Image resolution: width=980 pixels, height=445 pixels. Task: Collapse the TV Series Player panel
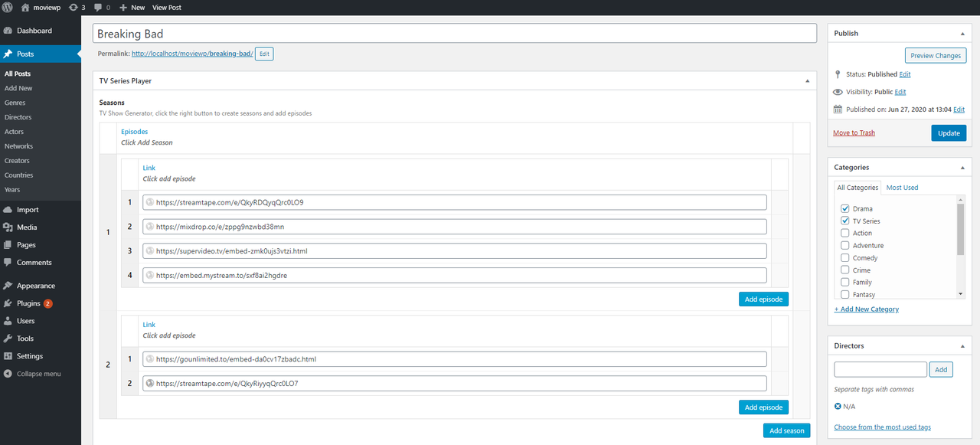click(807, 80)
